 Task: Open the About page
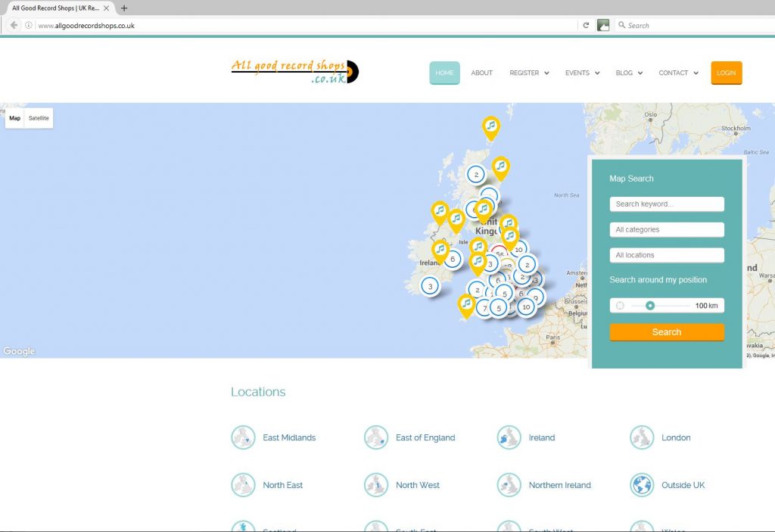pyautogui.click(x=482, y=73)
